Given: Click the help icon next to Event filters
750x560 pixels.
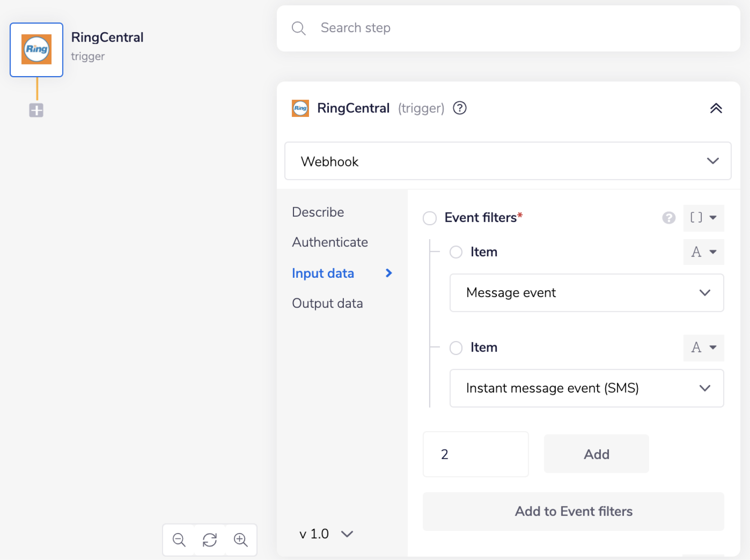Looking at the screenshot, I should click(669, 218).
